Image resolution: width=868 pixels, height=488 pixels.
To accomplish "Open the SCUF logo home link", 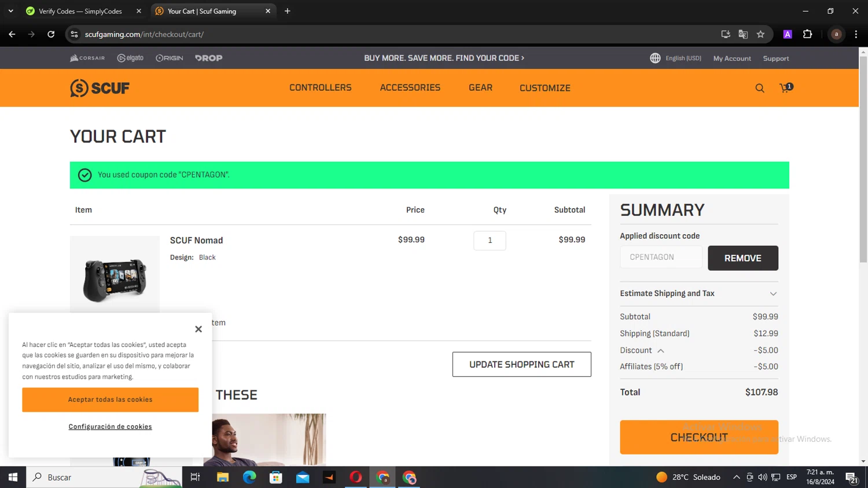I will pyautogui.click(x=100, y=88).
